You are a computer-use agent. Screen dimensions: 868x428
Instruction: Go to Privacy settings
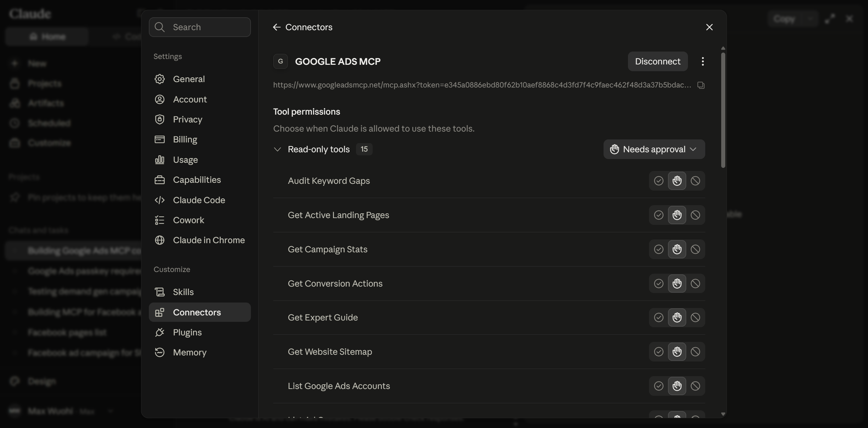point(200,119)
